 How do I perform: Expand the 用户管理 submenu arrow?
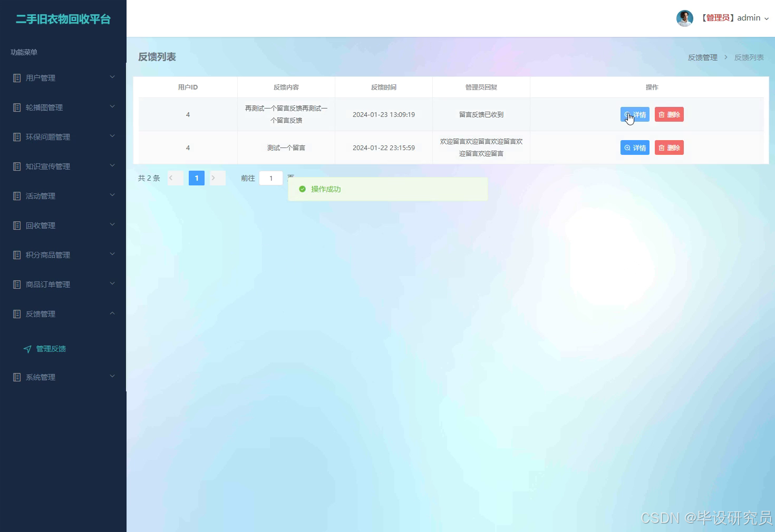coord(112,77)
